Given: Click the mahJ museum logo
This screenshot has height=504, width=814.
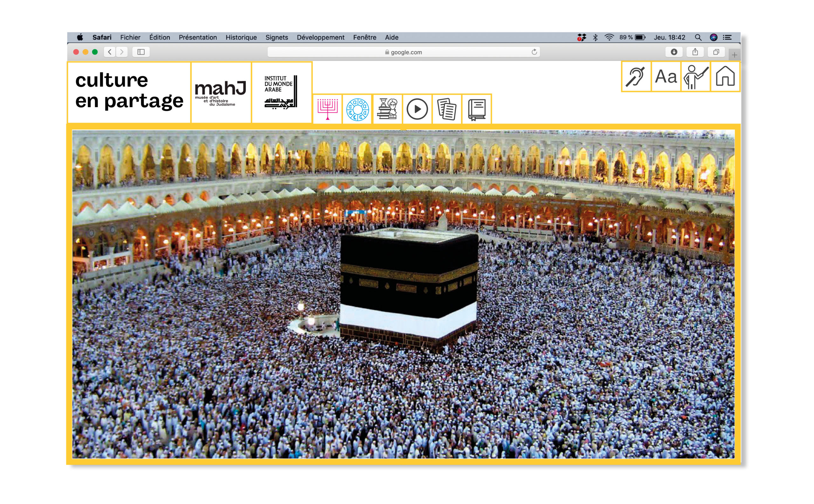Looking at the screenshot, I should point(221,92).
